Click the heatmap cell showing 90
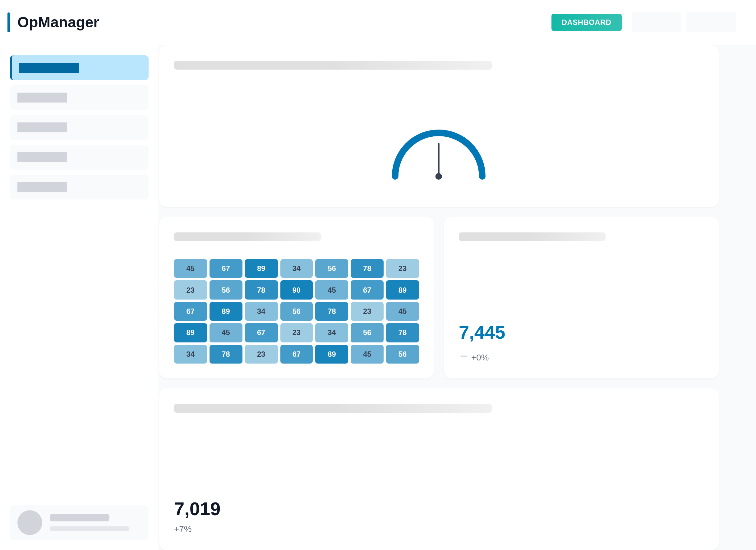 click(296, 290)
